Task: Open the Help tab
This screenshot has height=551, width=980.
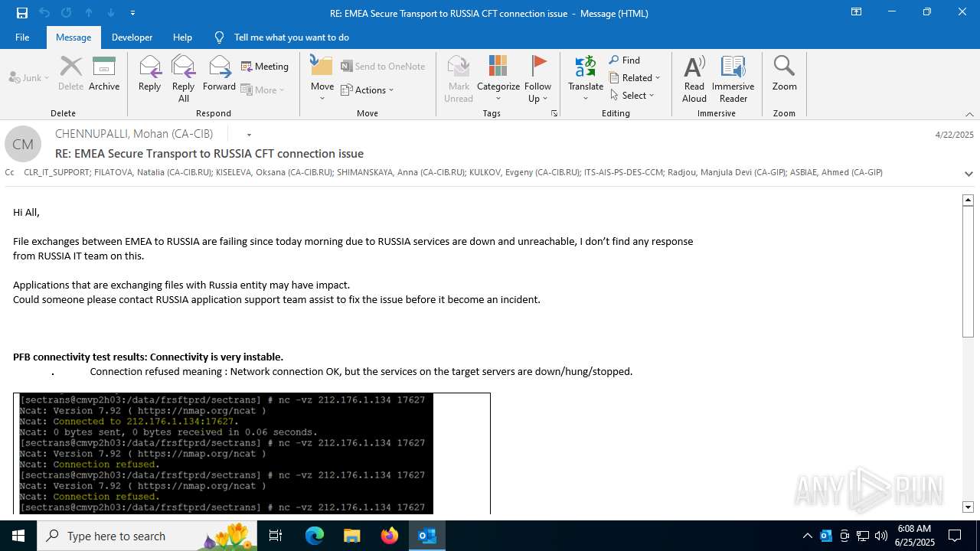Action: coord(182,37)
